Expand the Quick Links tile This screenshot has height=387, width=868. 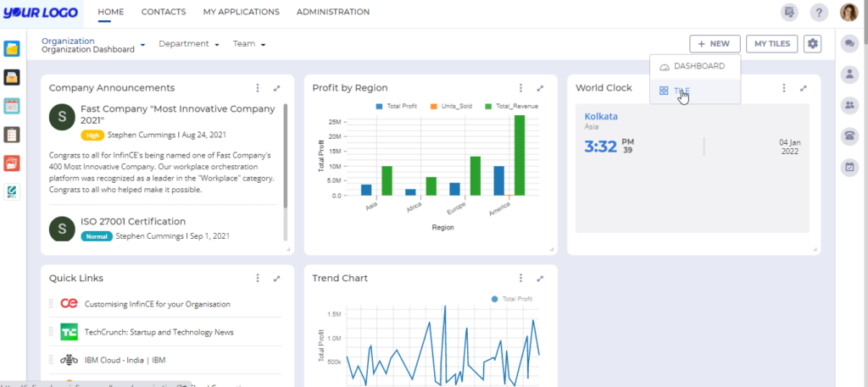point(277,278)
